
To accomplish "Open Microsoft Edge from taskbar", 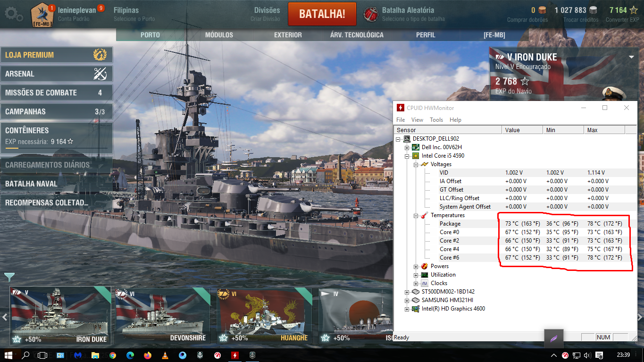I will (x=130, y=355).
